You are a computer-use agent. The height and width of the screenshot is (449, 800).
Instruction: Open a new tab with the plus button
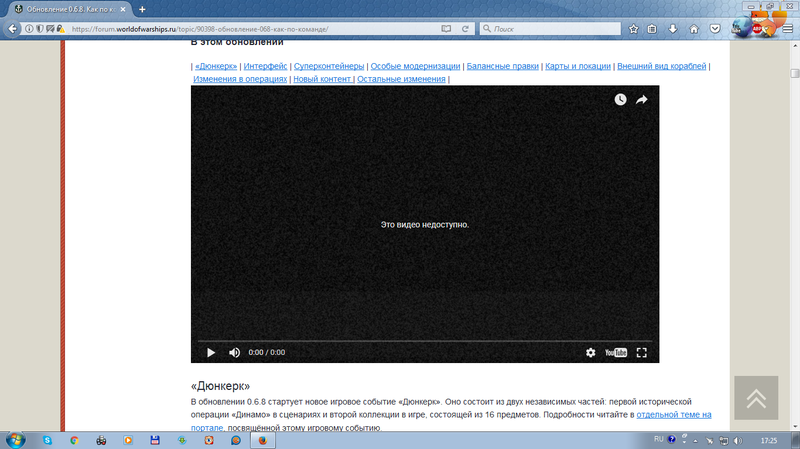click(142, 9)
